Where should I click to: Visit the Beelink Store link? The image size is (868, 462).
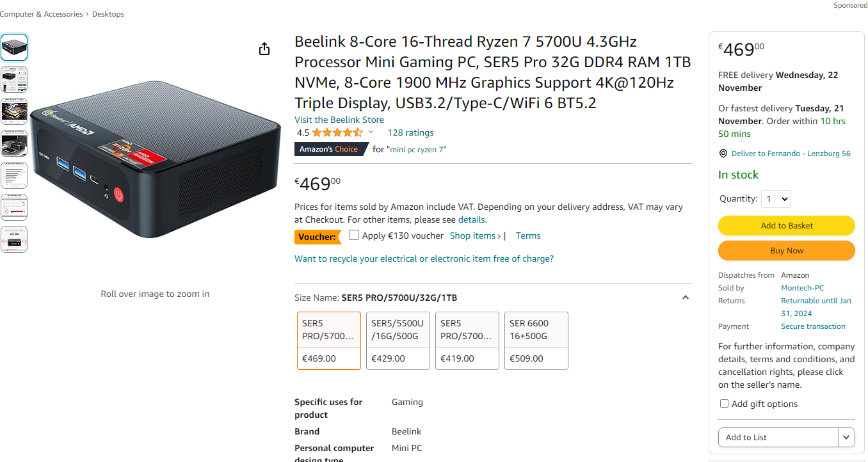(339, 120)
